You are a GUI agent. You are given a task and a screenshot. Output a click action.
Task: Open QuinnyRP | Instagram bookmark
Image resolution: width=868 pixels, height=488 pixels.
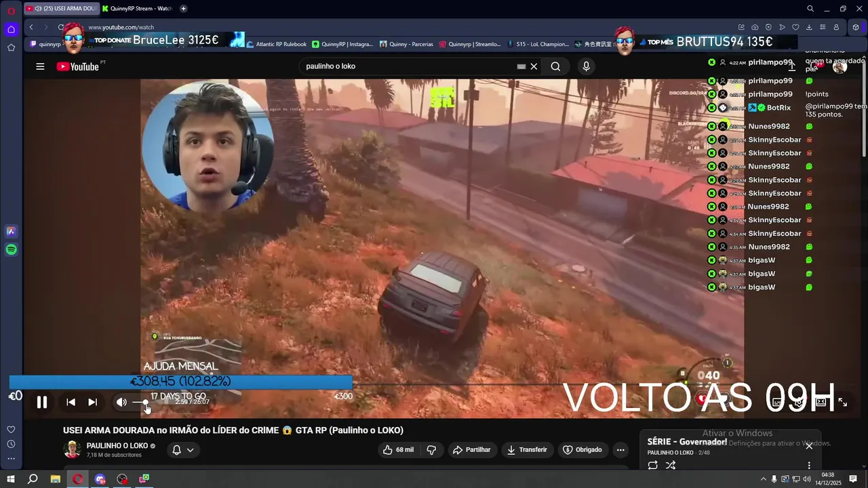(342, 44)
